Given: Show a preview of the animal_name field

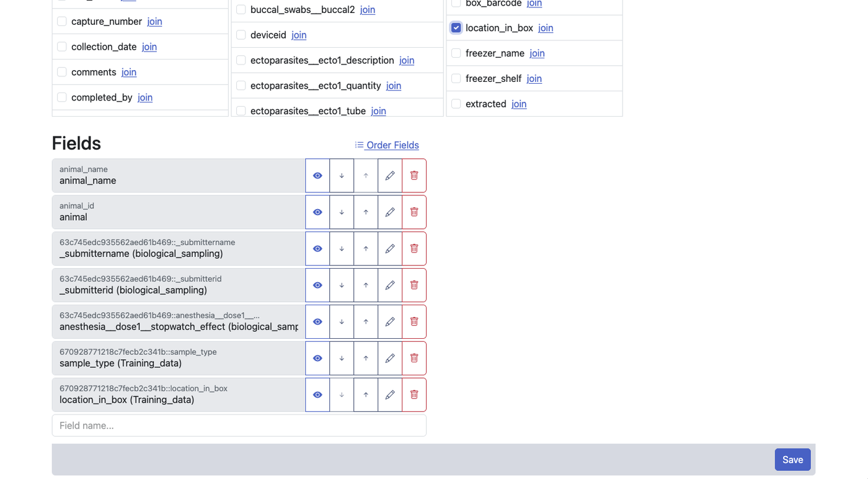Looking at the screenshot, I should click(x=317, y=175).
